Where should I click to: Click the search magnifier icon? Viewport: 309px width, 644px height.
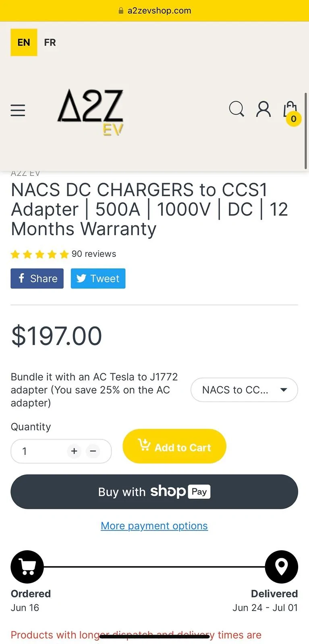236,109
